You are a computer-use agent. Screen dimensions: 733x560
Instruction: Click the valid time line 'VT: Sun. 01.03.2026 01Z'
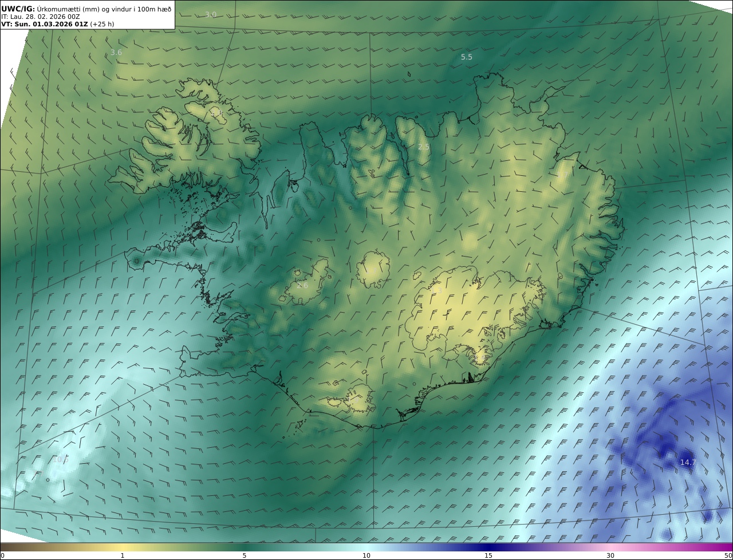pos(45,25)
